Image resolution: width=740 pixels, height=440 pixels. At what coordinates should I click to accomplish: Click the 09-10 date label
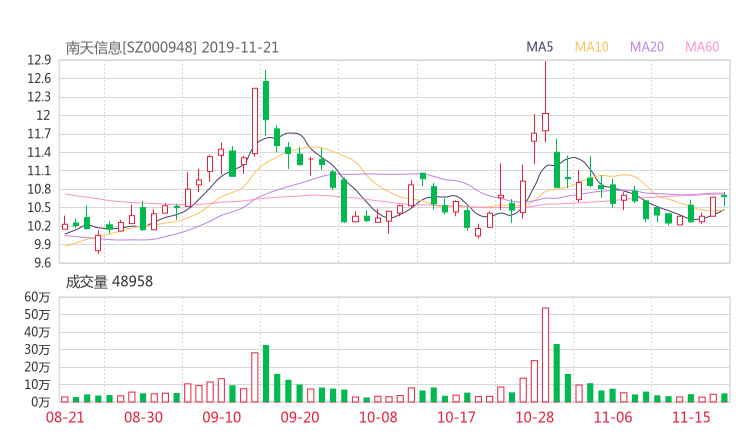tap(222, 417)
